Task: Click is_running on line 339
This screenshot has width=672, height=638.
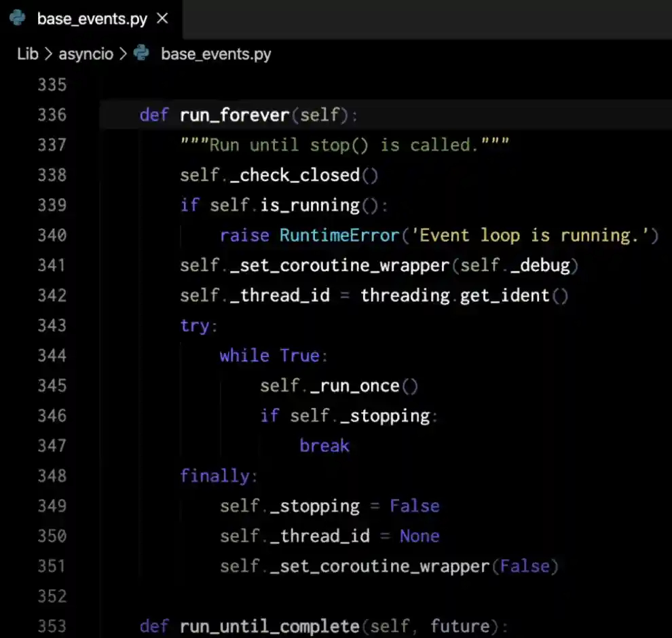Action: pyautogui.click(x=310, y=205)
